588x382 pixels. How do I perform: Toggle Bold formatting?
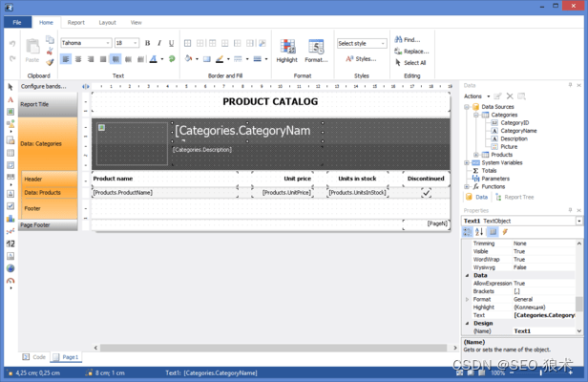click(x=147, y=43)
